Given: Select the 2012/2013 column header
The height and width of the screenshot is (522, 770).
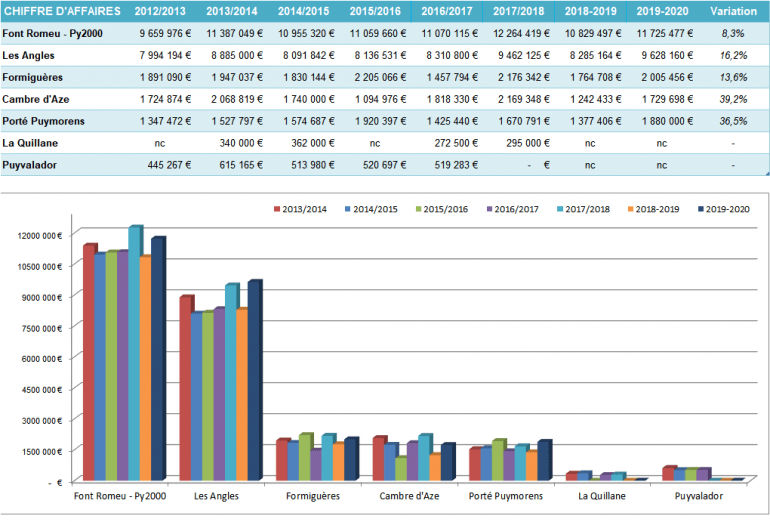Looking at the screenshot, I should (x=159, y=11).
